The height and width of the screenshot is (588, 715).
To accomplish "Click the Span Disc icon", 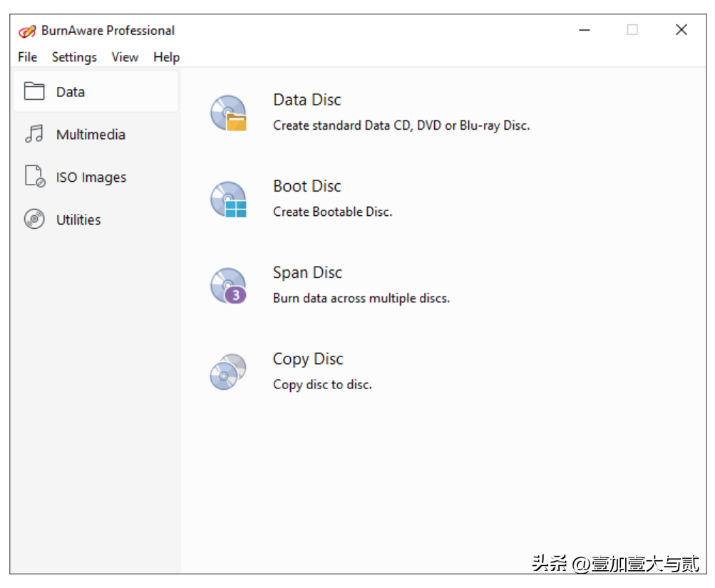I will coord(228,286).
